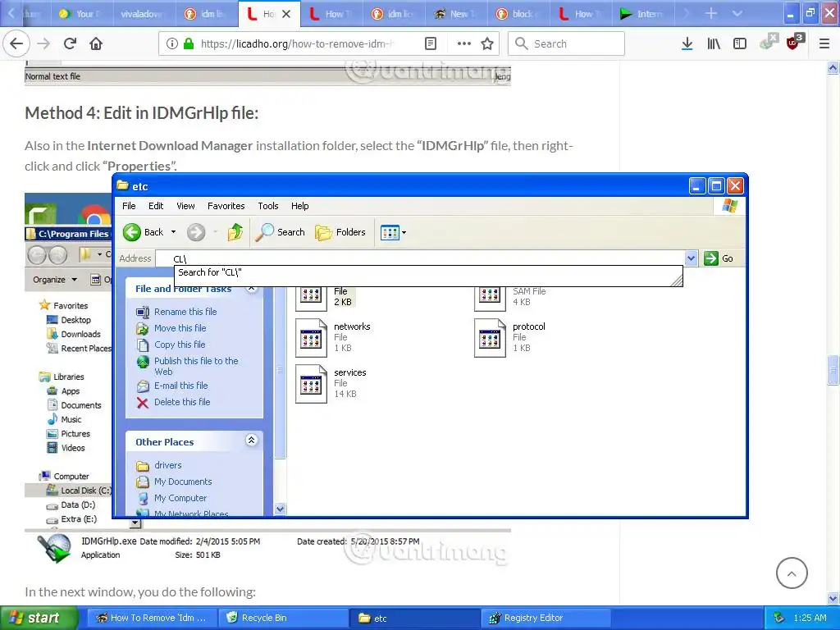Image resolution: width=840 pixels, height=630 pixels.
Task: Go back in Firefox browser
Action: tap(16, 43)
